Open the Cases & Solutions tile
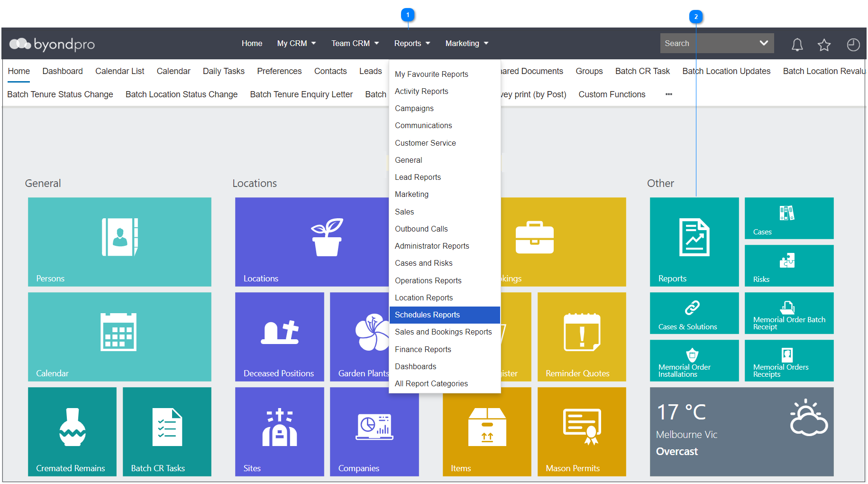868x484 pixels. click(694, 313)
